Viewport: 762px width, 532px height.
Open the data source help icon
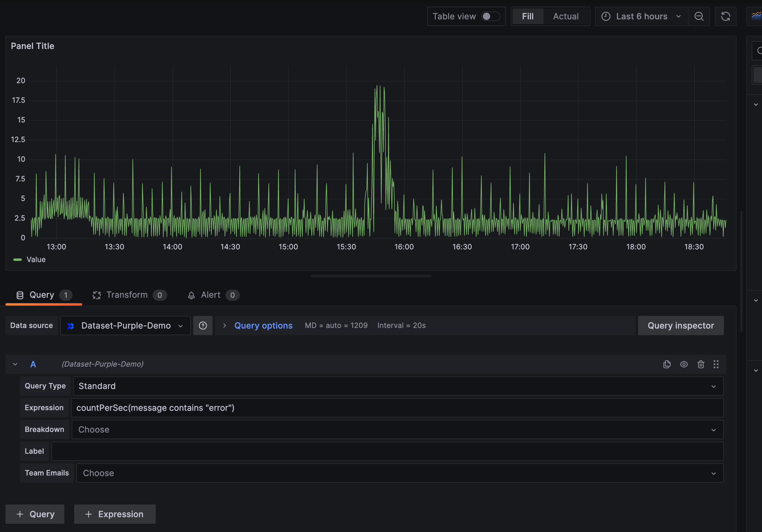203,326
